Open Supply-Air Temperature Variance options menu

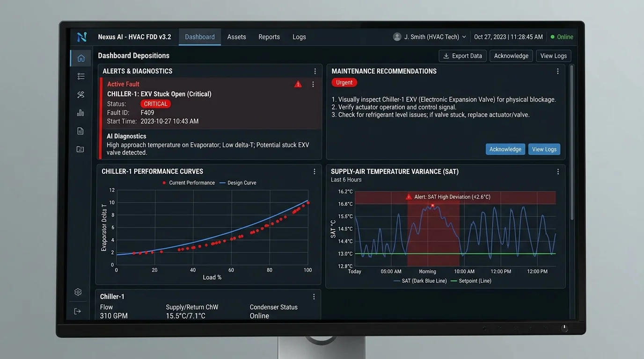click(558, 172)
